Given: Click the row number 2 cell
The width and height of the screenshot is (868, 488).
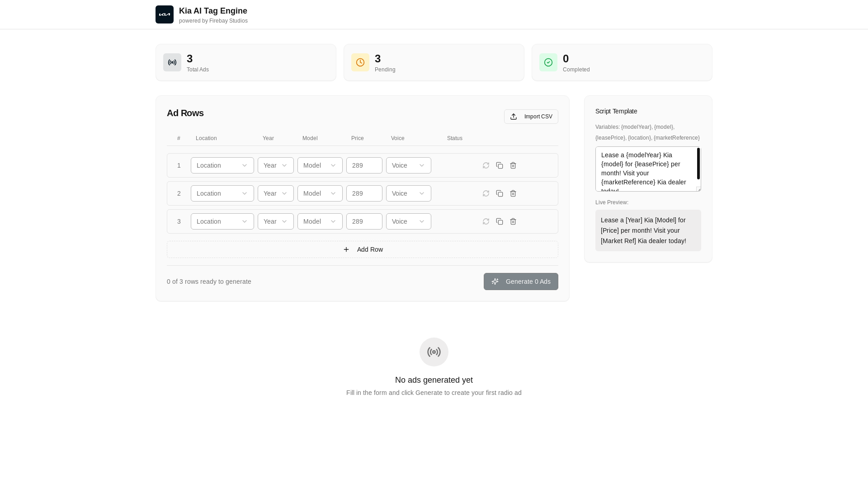Looking at the screenshot, I should point(179,193).
